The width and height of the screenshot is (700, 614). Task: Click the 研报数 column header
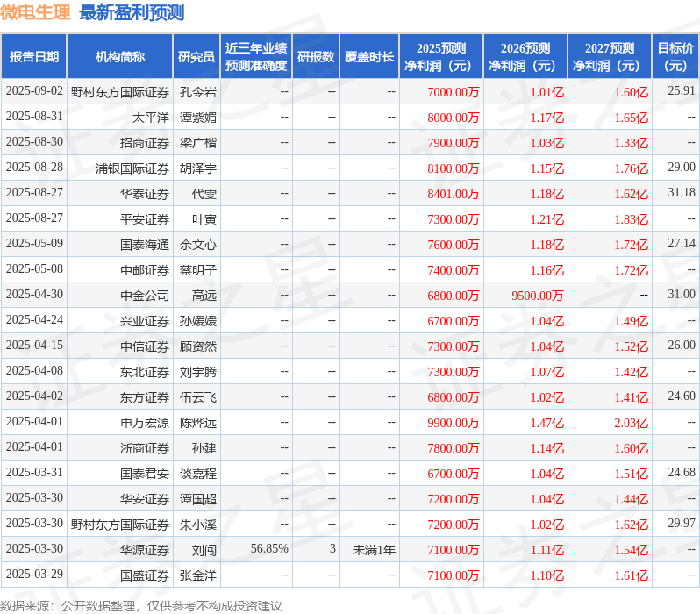click(x=316, y=57)
